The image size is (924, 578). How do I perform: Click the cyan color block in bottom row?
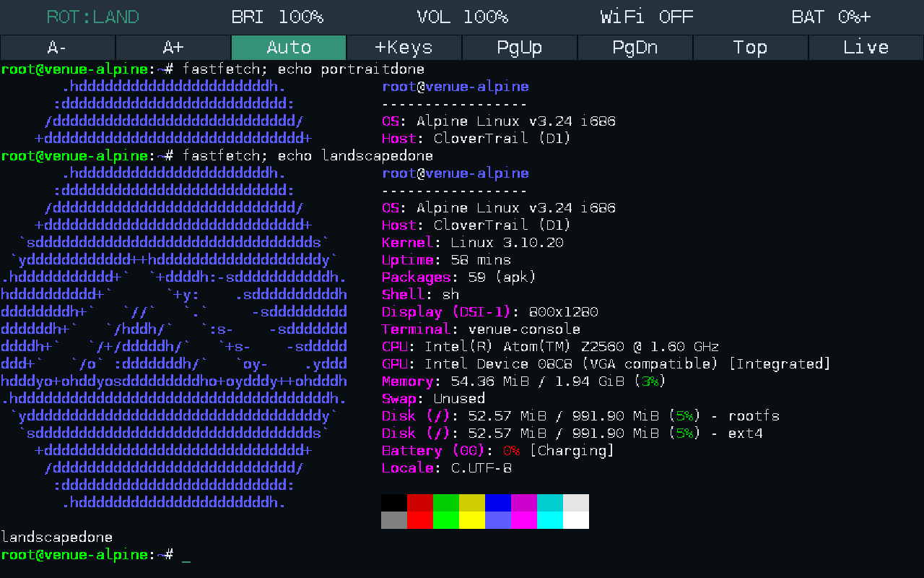[550, 520]
